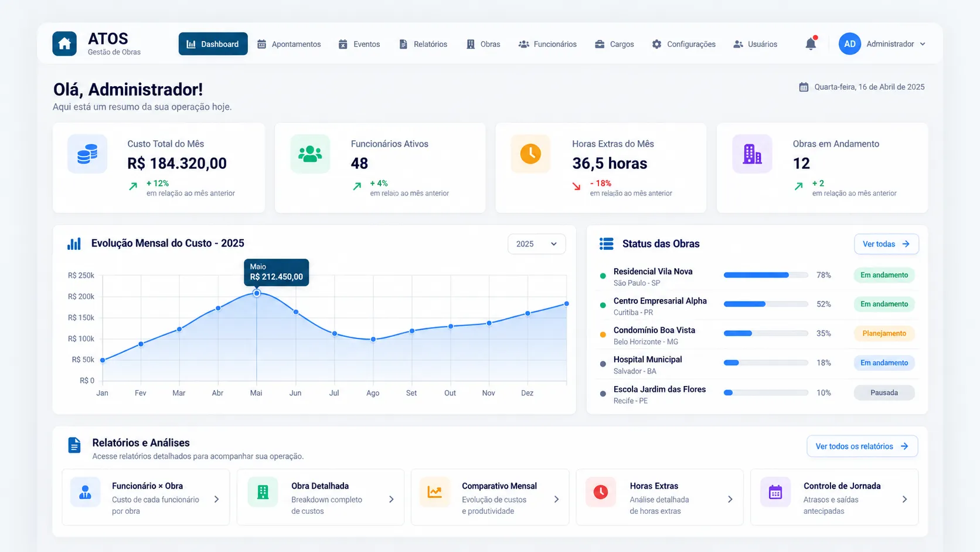This screenshot has width=980, height=552.
Task: Click the bar chart icon beside Evolução Mensal
Action: tap(74, 244)
